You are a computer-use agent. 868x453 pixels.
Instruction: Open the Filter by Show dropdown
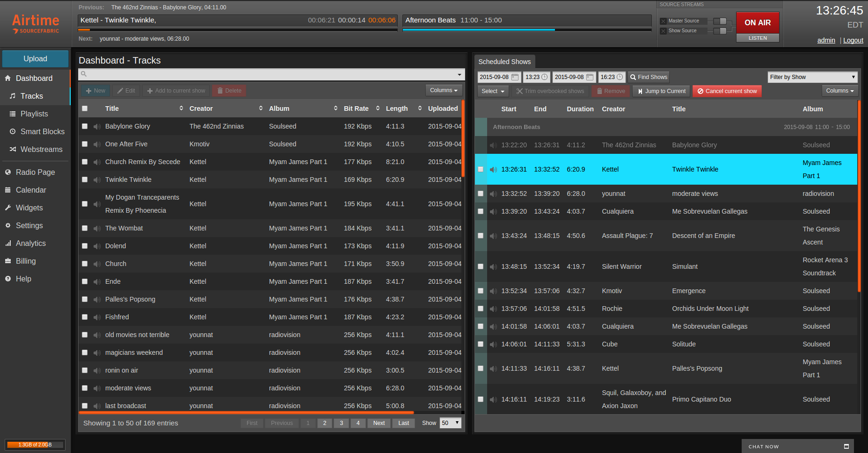pos(812,77)
